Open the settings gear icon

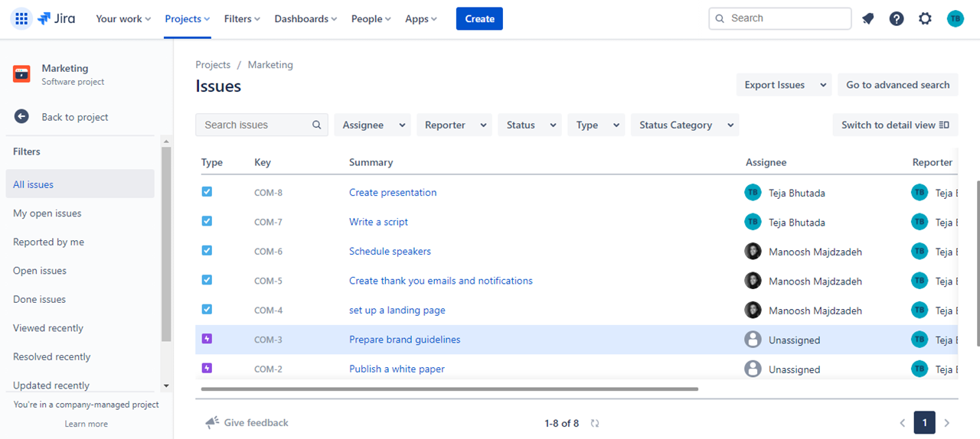(925, 18)
